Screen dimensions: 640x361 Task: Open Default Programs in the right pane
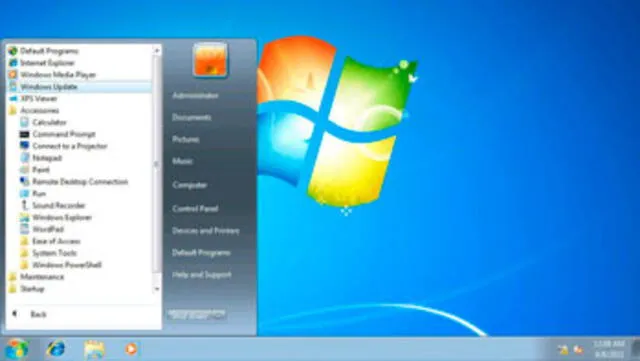(x=201, y=253)
